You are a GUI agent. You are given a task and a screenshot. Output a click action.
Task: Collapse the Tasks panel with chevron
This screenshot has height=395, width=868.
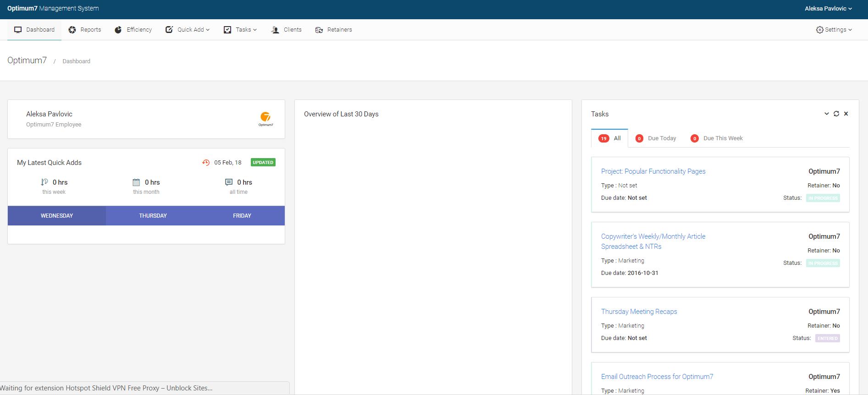pyautogui.click(x=827, y=114)
